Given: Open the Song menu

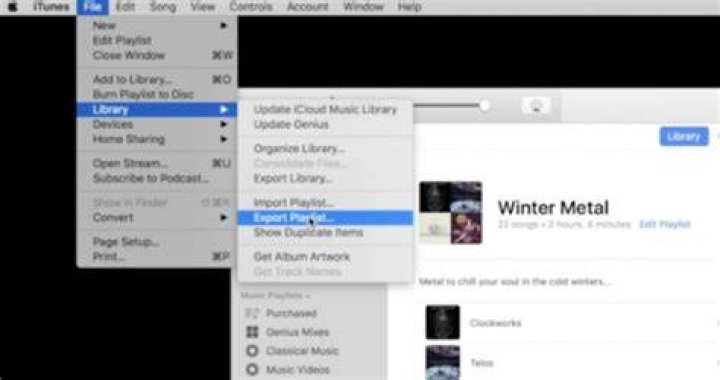Looking at the screenshot, I should click(x=163, y=7).
